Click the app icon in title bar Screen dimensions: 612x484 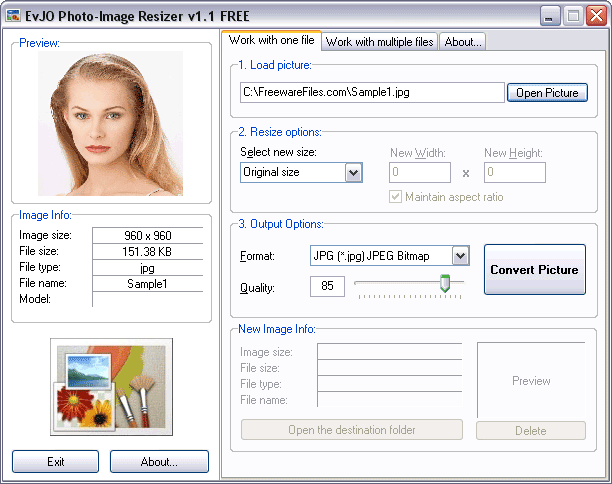tap(16, 15)
